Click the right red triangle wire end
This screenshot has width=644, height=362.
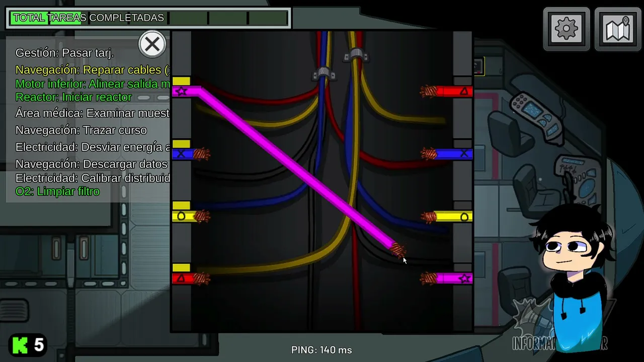click(447, 92)
